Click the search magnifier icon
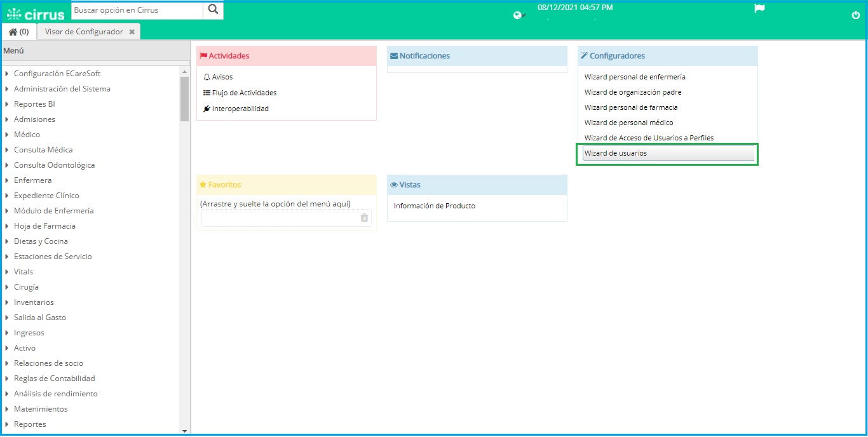 tap(212, 10)
